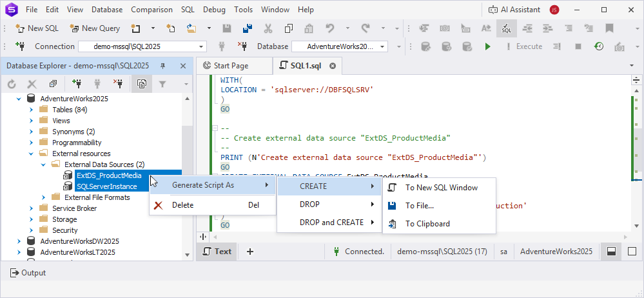
Task: Close the Database Explorer panel
Action: pyautogui.click(x=183, y=66)
